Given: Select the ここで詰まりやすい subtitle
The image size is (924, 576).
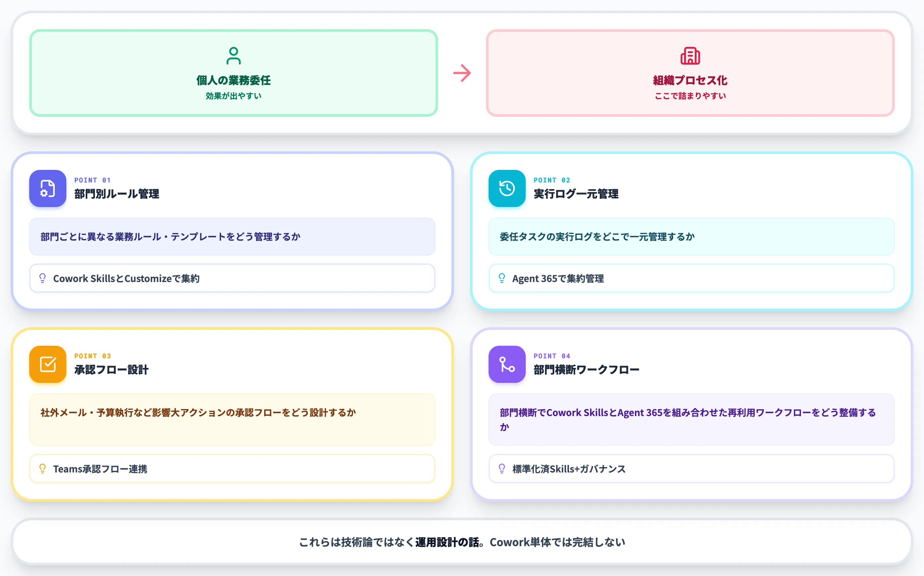Looking at the screenshot, I should [x=690, y=96].
